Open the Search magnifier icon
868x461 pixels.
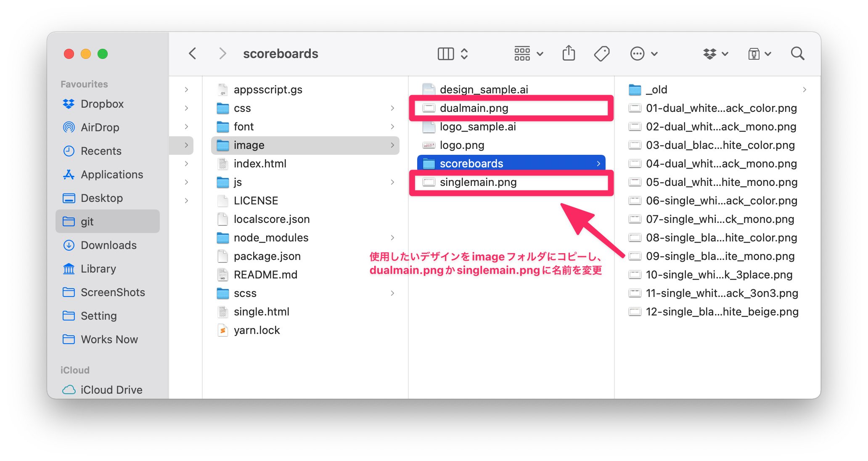coord(797,53)
